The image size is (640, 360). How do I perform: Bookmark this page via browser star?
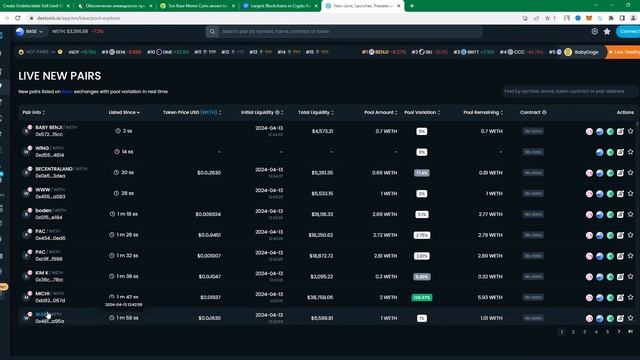click(547, 18)
